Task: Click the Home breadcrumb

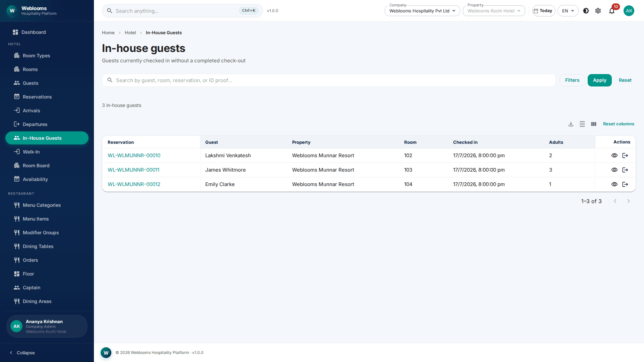Action: click(x=108, y=33)
